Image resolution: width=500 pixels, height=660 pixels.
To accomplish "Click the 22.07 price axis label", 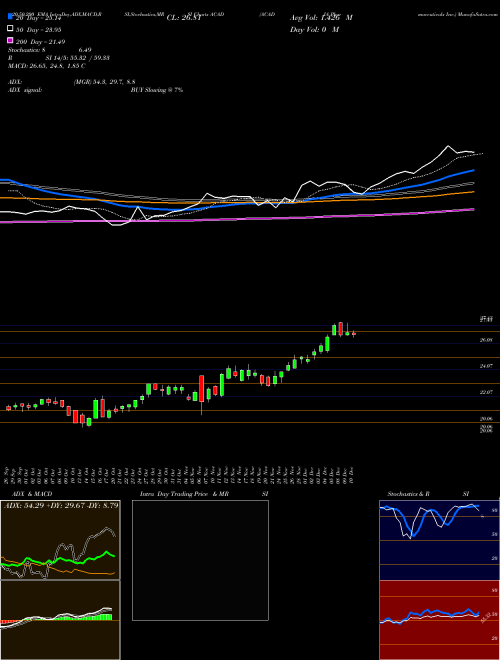I will click(486, 392).
